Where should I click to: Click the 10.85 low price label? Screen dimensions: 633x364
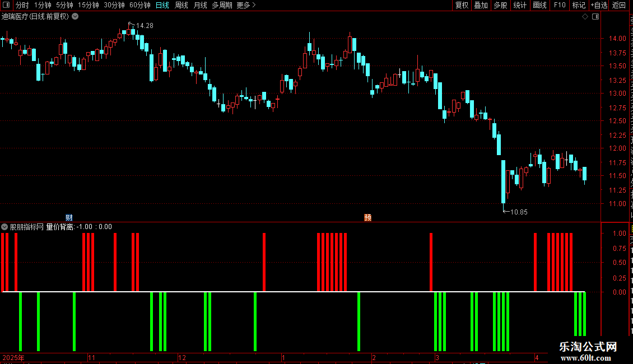coord(519,212)
